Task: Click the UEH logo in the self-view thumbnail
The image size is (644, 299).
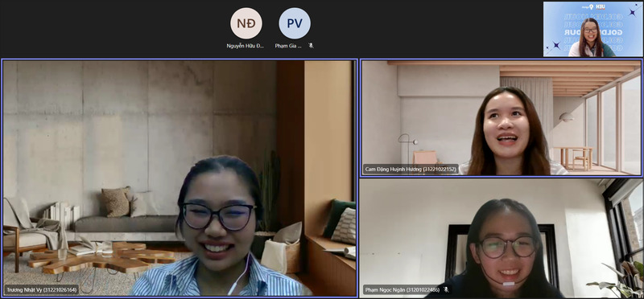Action: pyautogui.click(x=601, y=6)
